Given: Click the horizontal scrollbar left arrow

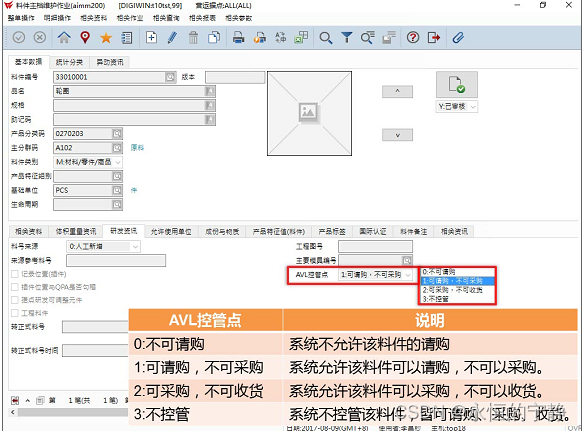Looking at the screenshot, I should pos(13,412).
